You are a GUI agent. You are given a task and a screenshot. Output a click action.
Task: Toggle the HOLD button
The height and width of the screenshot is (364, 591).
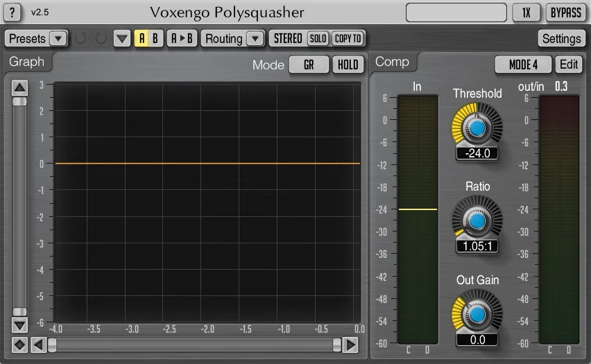coord(348,64)
